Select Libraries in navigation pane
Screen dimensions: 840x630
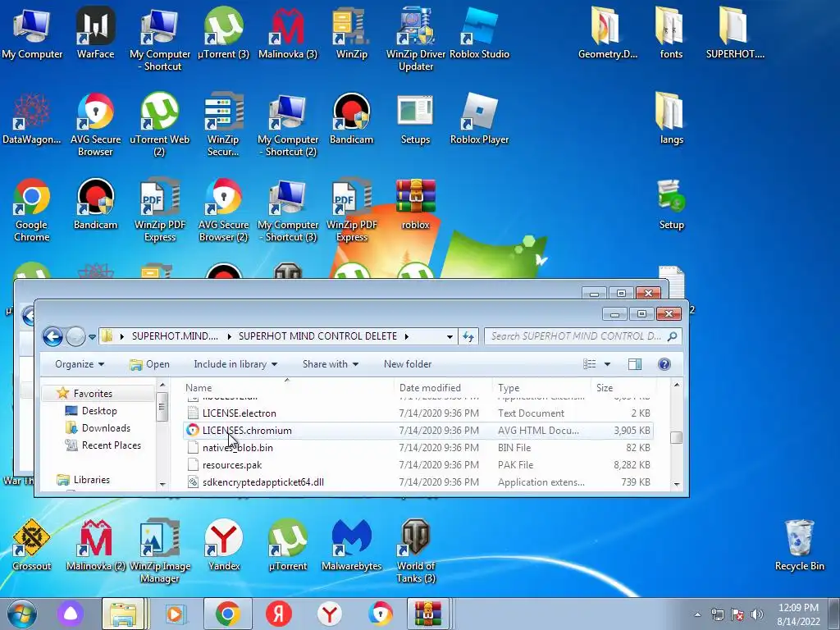click(x=92, y=480)
